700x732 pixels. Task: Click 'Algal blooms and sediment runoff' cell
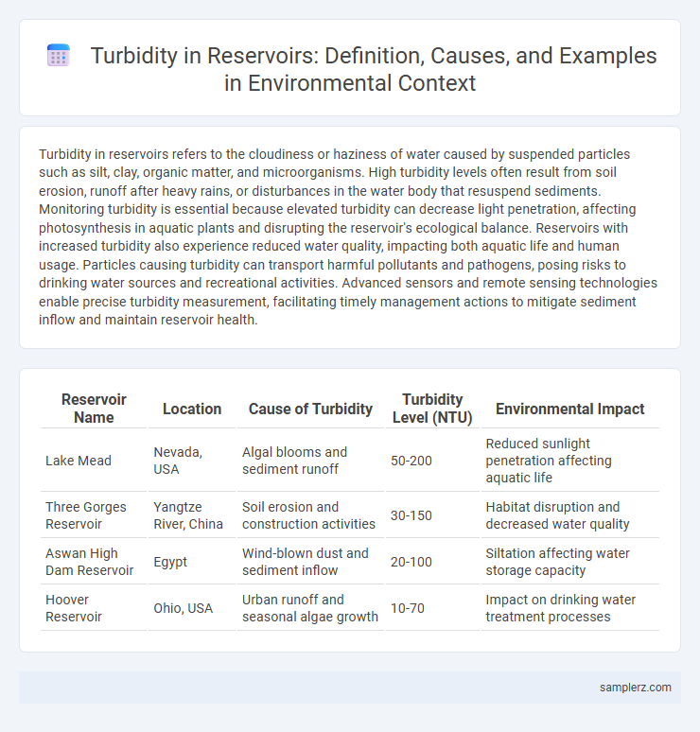310,461
